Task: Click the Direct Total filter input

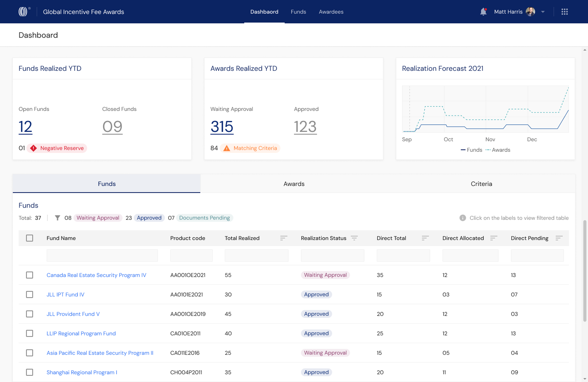Action: pyautogui.click(x=403, y=256)
